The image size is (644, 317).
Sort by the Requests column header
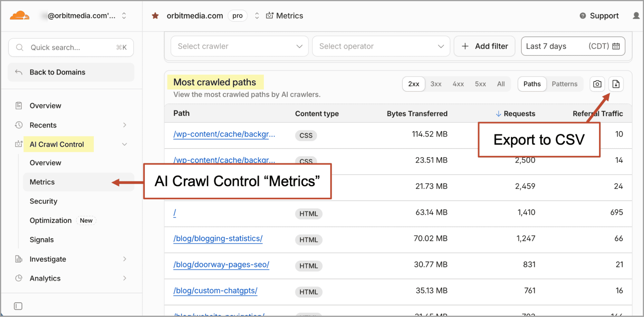519,114
